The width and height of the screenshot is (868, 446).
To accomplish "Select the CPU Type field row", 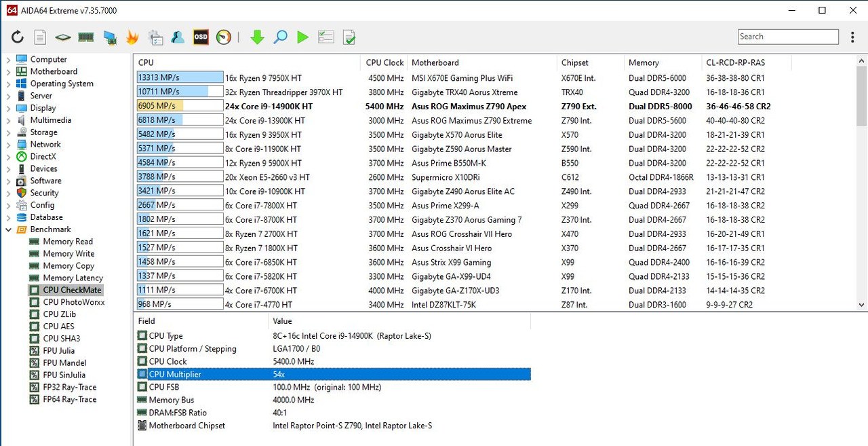I will (x=333, y=336).
